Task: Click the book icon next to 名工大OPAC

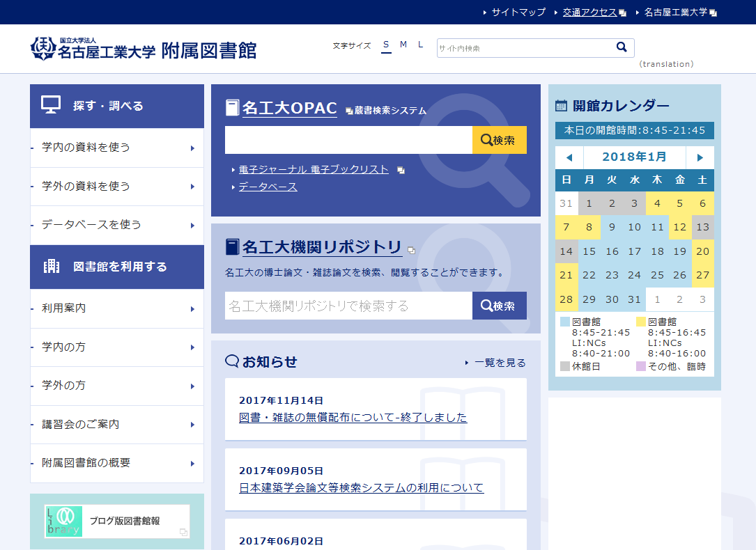Action: point(233,107)
